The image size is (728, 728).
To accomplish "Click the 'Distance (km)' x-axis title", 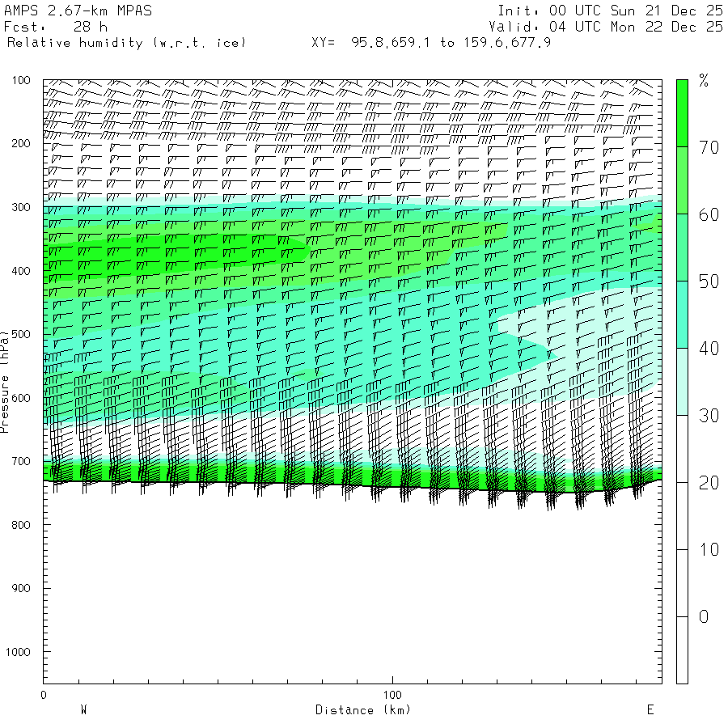I will click(362, 710).
